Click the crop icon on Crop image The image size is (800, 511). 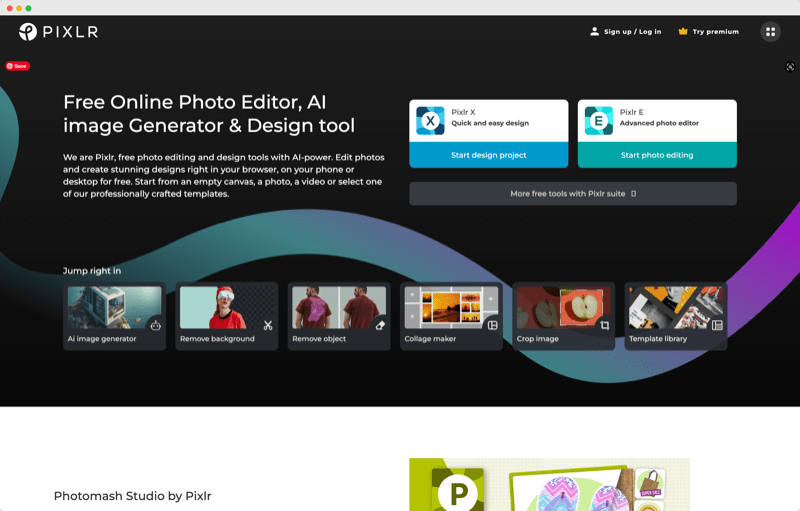[604, 325]
